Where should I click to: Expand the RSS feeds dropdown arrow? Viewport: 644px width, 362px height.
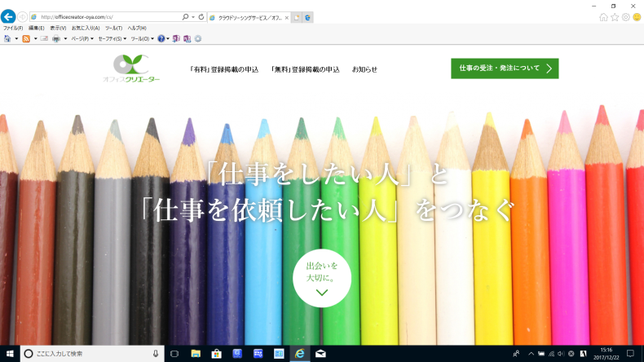pyautogui.click(x=35, y=38)
